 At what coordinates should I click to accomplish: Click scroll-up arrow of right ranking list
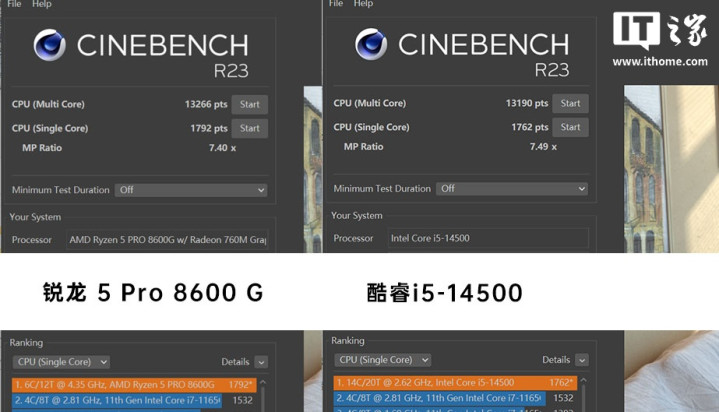(584, 380)
